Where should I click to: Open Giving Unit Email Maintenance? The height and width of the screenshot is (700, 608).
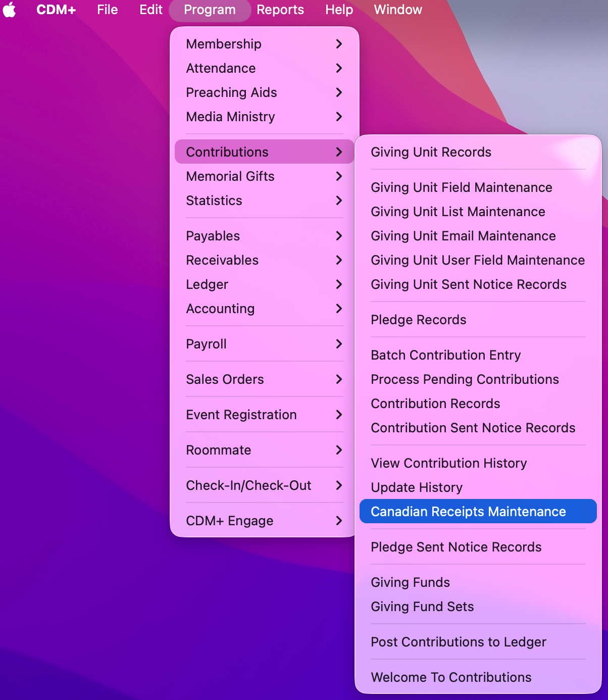coord(478,236)
